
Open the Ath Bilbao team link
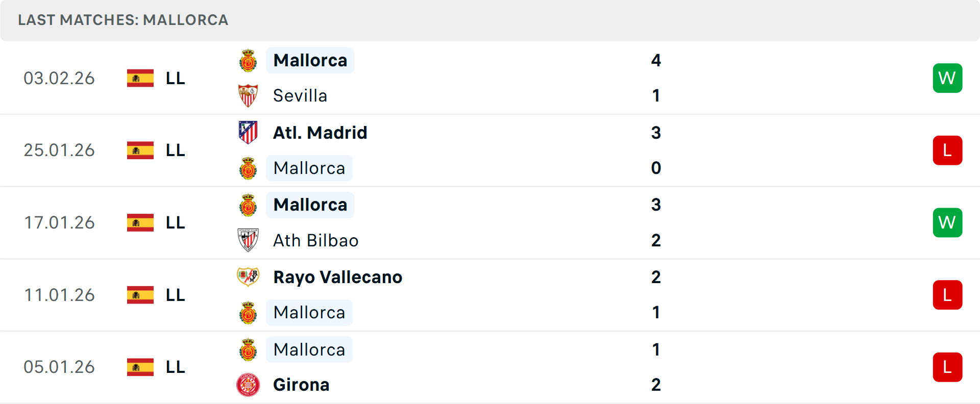pyautogui.click(x=315, y=240)
